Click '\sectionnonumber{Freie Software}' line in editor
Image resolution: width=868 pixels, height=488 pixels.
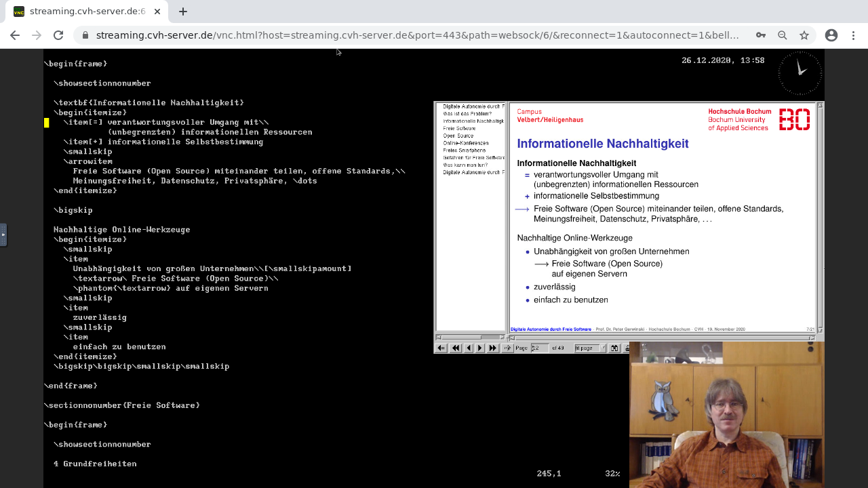pos(122,405)
